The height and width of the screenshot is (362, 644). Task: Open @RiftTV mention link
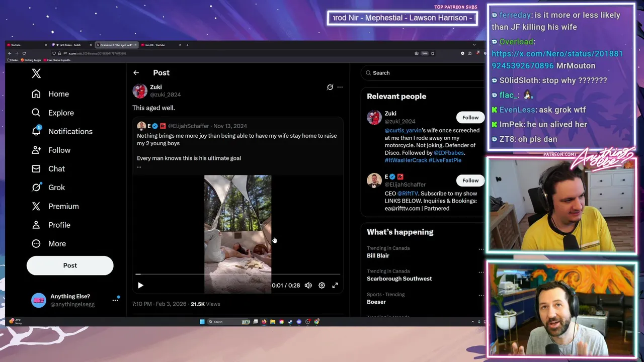(x=408, y=194)
